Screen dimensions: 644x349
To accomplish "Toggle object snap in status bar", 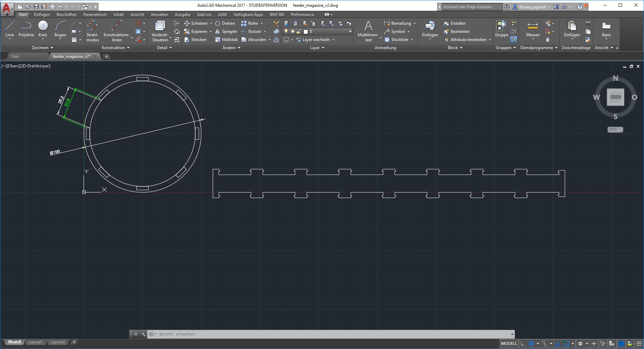I will coord(566,344).
